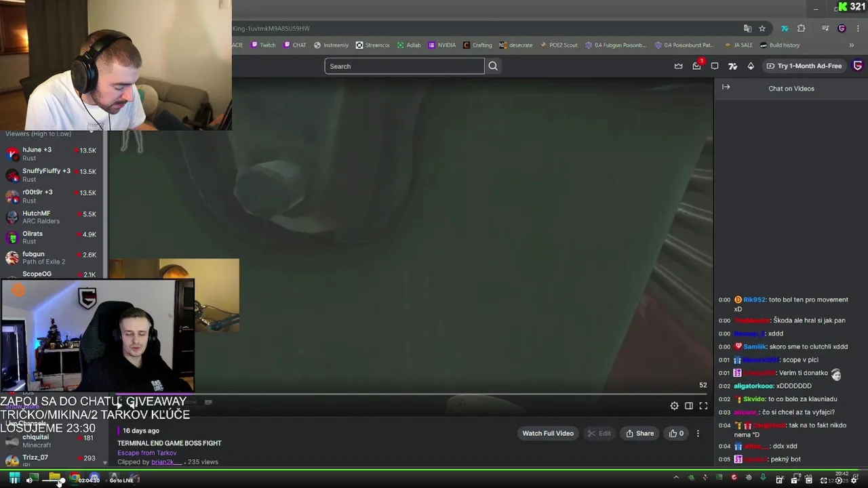Select HutchMF ARC Raiders channel
The height and width of the screenshot is (488, 868).
[51, 217]
